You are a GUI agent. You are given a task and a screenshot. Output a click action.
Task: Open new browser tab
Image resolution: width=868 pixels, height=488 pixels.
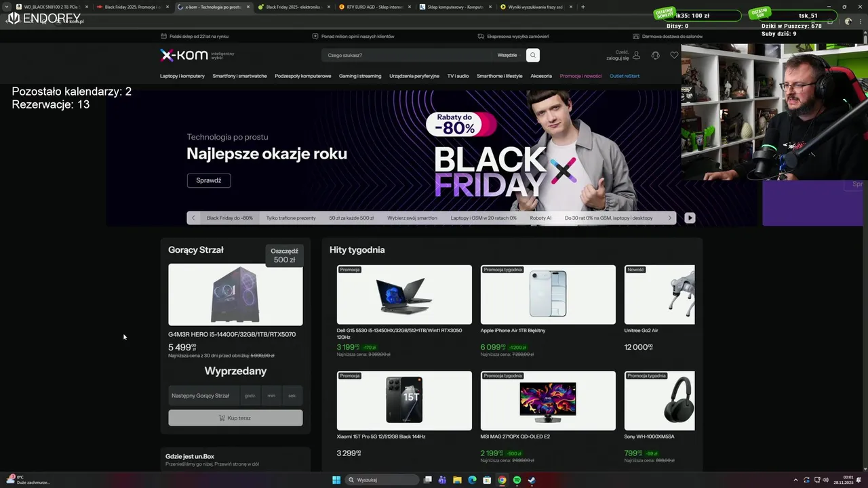point(583,7)
